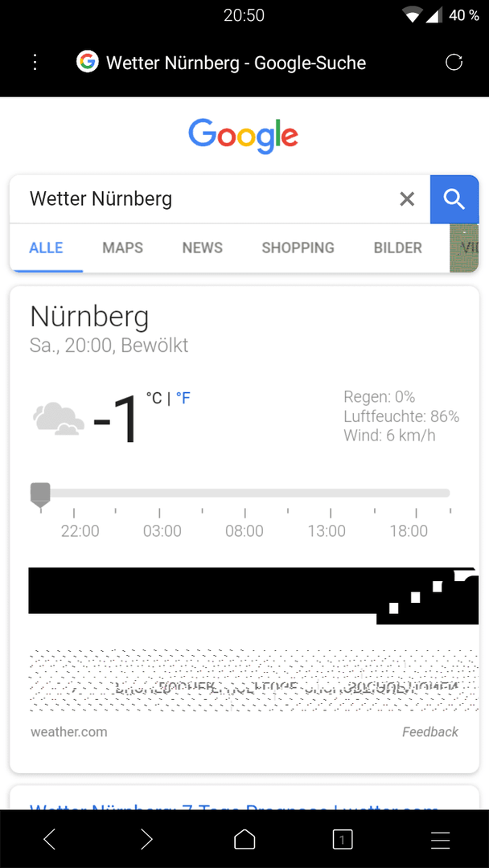Click the Feedback link
The height and width of the screenshot is (868, 489).
[430, 732]
